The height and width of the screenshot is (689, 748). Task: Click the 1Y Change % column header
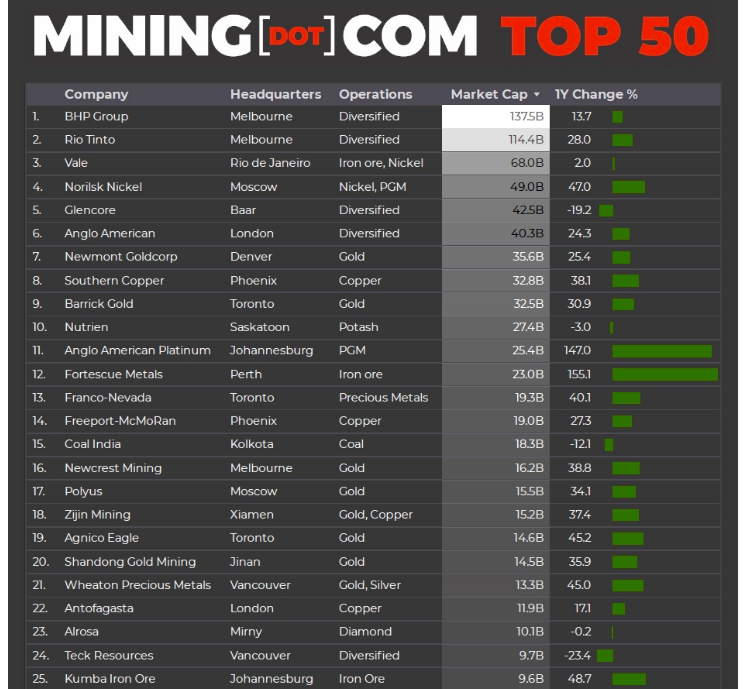596,94
